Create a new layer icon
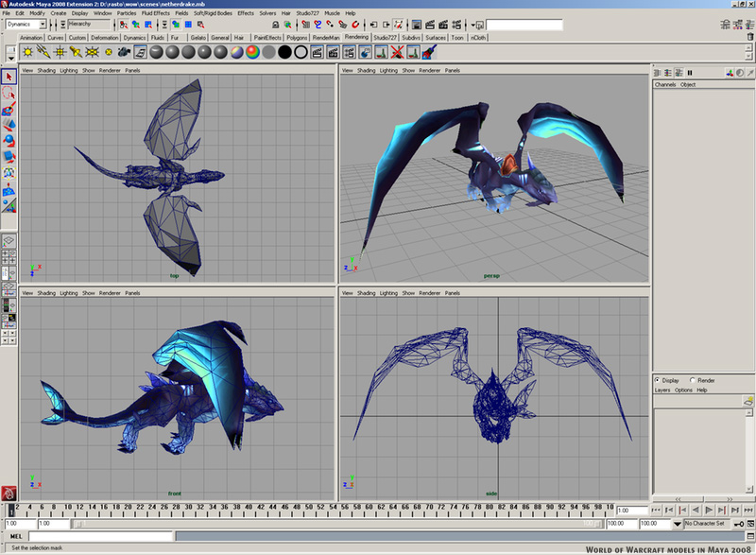756x555 pixels. [748, 400]
